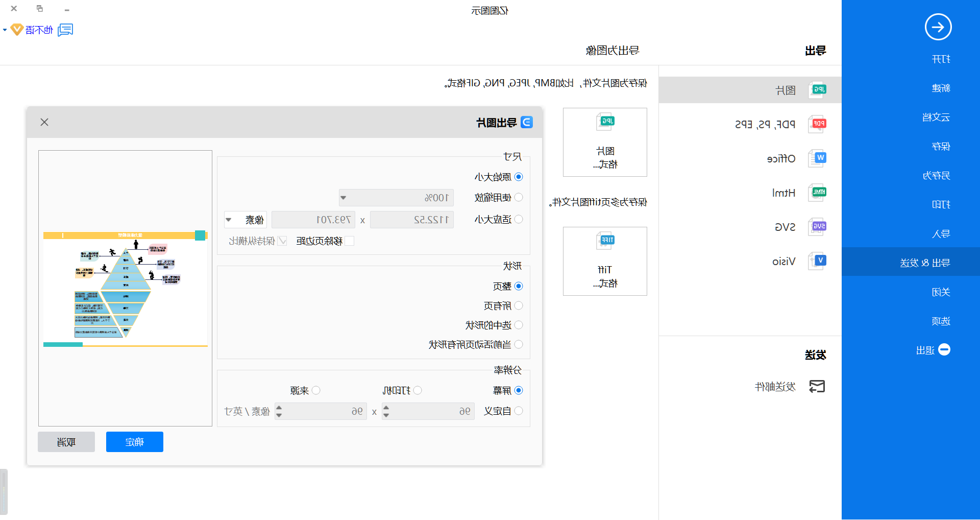Open the 100% zoom dropdown
The height and width of the screenshot is (520, 980).
coord(397,198)
